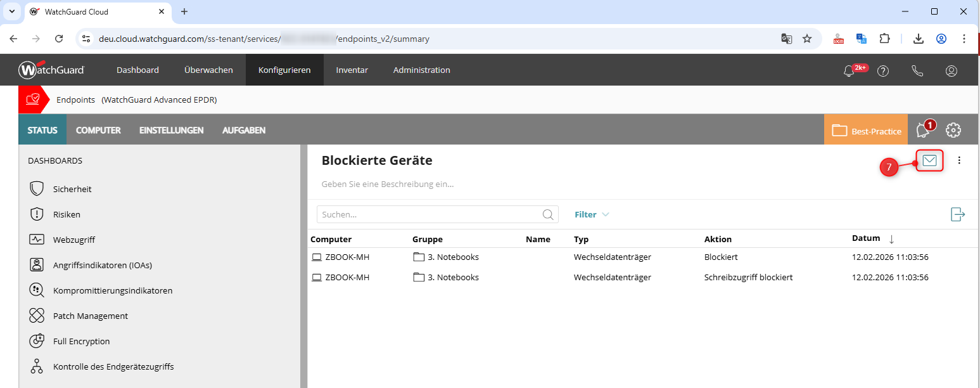Open the Patch Management dashboard
Image resolution: width=980 pixels, height=388 pixels.
[x=90, y=316]
